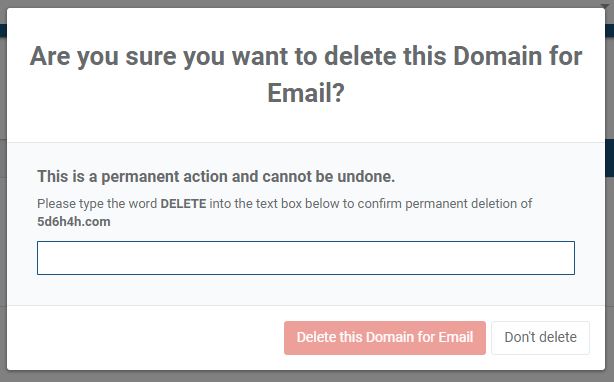
Task: Click the word 'Email?' in the title
Action: click(306, 93)
